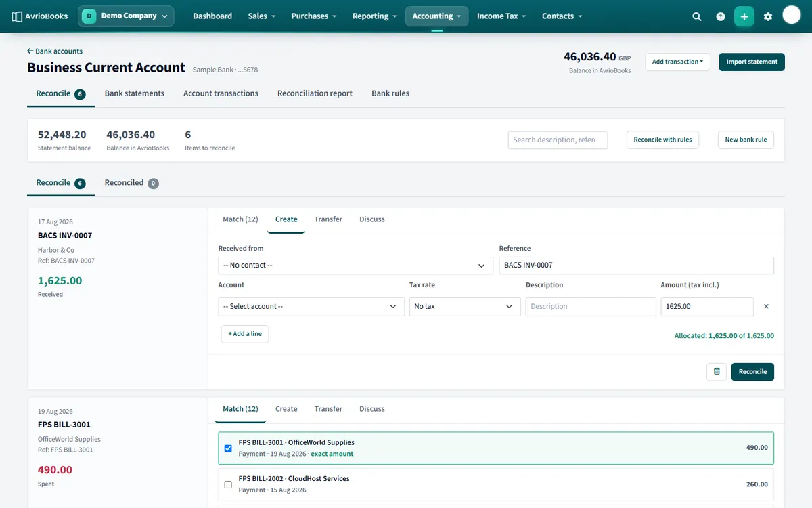Open Discuss tab for FPS BILL-3001
The height and width of the screenshot is (508, 812).
click(x=372, y=409)
